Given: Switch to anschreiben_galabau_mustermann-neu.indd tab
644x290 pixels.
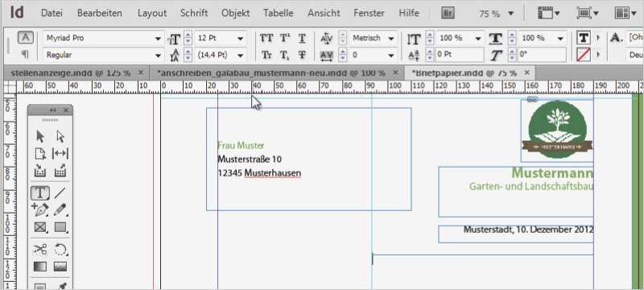Looking at the screenshot, I should (x=271, y=72).
